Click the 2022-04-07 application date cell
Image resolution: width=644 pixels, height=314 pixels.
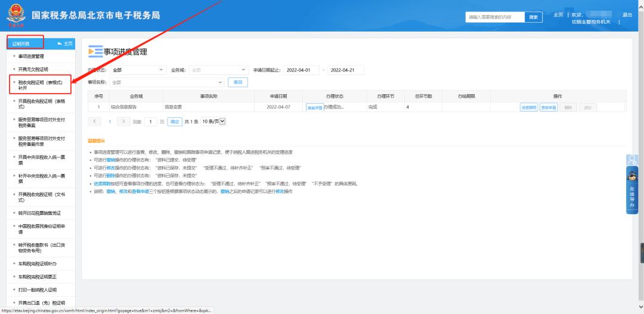(278, 107)
